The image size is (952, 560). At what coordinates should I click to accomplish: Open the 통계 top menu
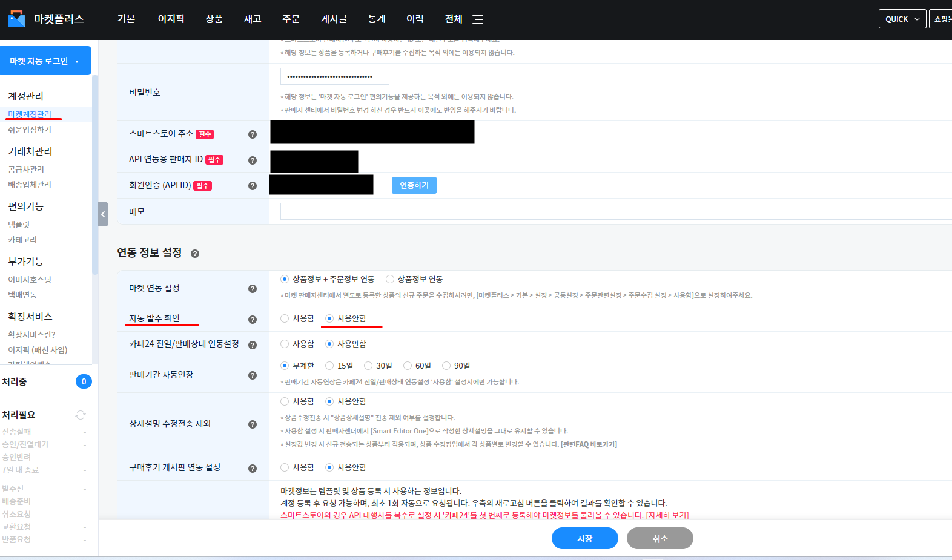point(377,19)
